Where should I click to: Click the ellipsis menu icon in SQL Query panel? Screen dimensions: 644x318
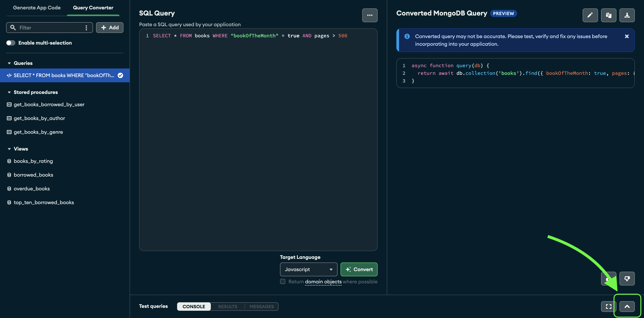[369, 15]
